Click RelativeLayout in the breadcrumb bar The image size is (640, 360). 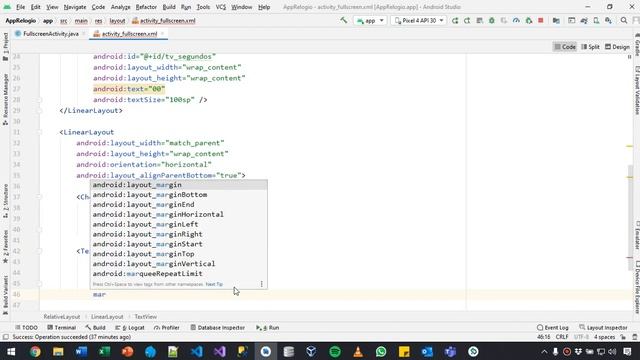click(62, 317)
